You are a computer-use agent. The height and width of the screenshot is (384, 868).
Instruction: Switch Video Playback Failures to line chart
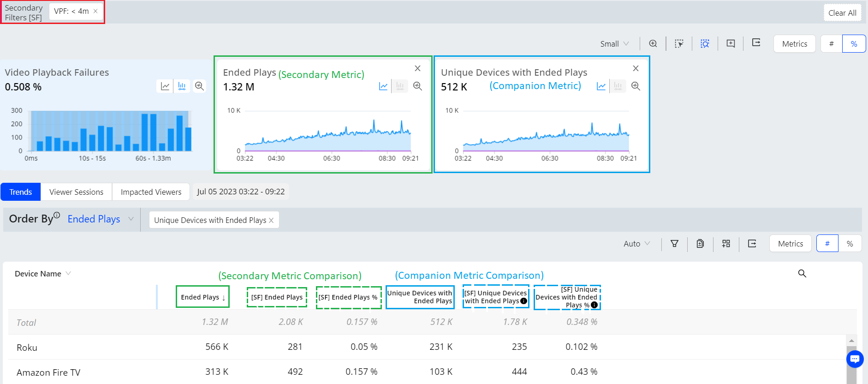tap(165, 86)
